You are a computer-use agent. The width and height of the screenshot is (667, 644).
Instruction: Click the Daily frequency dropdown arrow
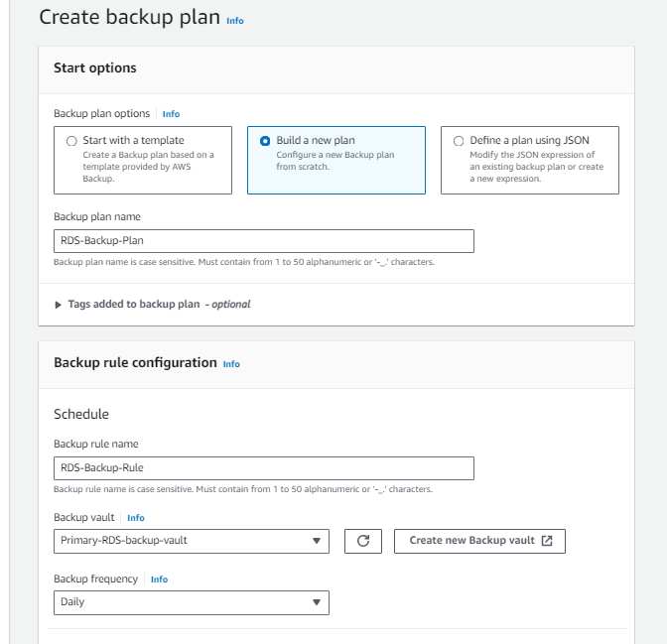click(317, 602)
